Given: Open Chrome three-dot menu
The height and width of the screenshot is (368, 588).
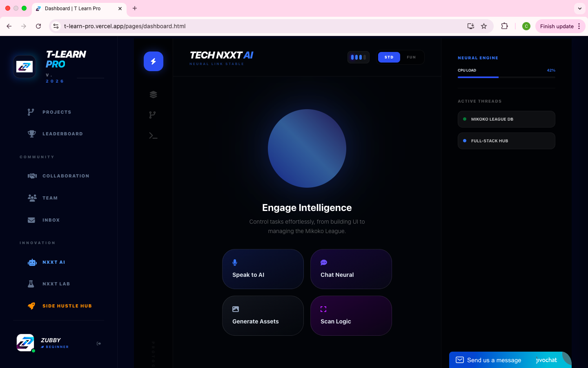Looking at the screenshot, I should [579, 26].
